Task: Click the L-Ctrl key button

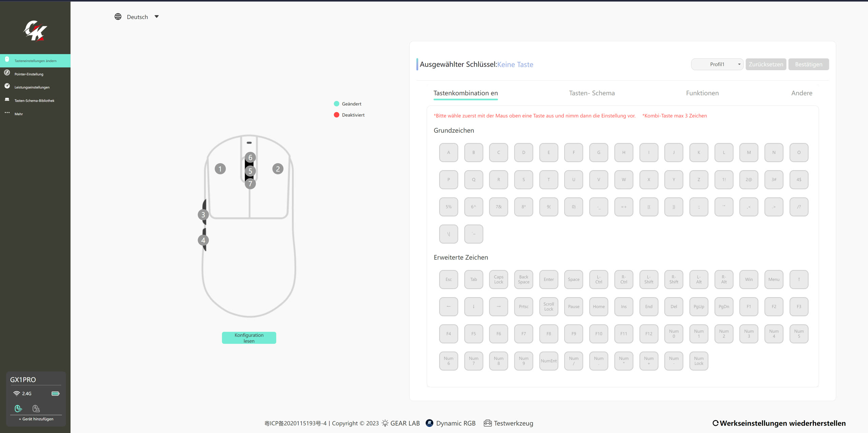Action: [x=598, y=280]
